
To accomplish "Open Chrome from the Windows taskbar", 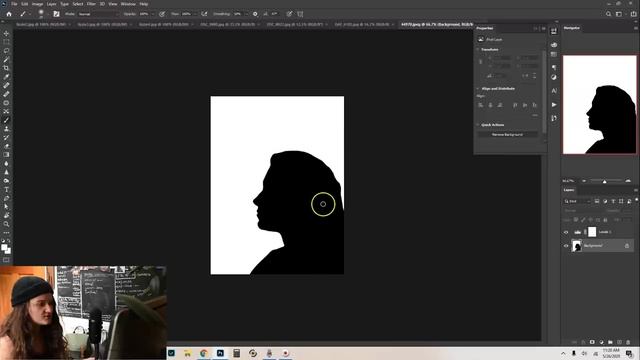I will [x=204, y=353].
